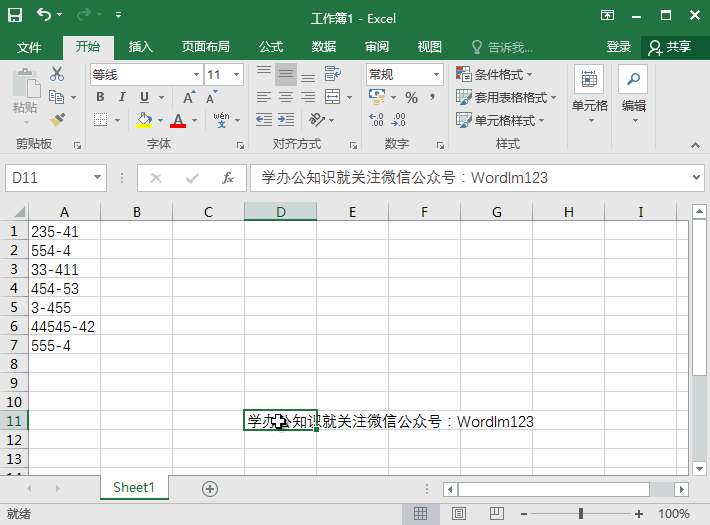Click the cell borders icon
This screenshot has height=525, width=710.
click(x=101, y=120)
